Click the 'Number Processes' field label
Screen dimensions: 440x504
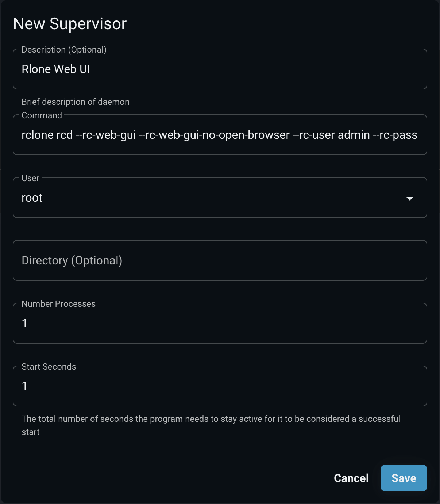click(58, 304)
